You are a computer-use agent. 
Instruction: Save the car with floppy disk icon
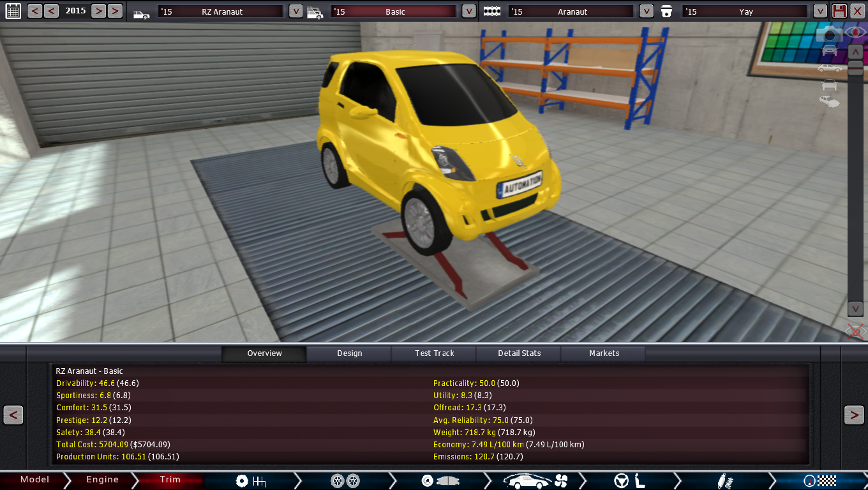(x=839, y=11)
